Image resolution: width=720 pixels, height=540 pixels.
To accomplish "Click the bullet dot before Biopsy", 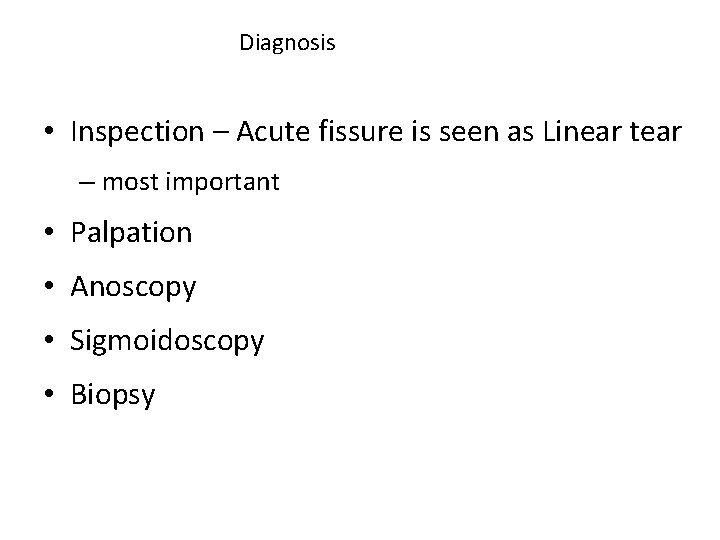I will coord(49,394).
